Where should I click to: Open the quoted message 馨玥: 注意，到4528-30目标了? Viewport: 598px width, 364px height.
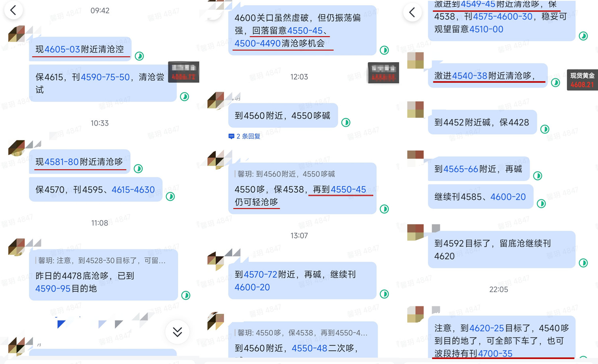coord(102,260)
